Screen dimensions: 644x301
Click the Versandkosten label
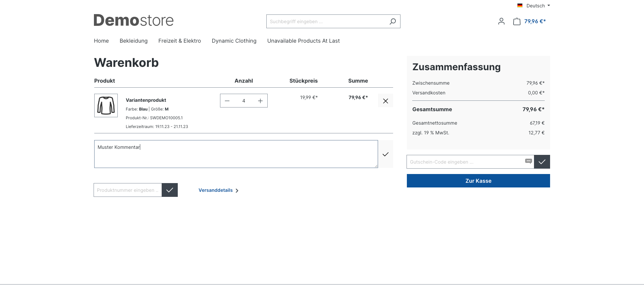pyautogui.click(x=429, y=93)
